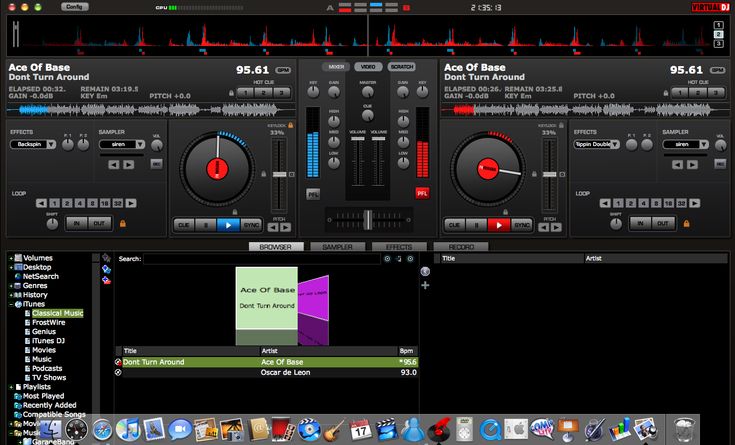The height and width of the screenshot is (445, 735).
Task: Click the right deck red Play button
Action: click(499, 225)
